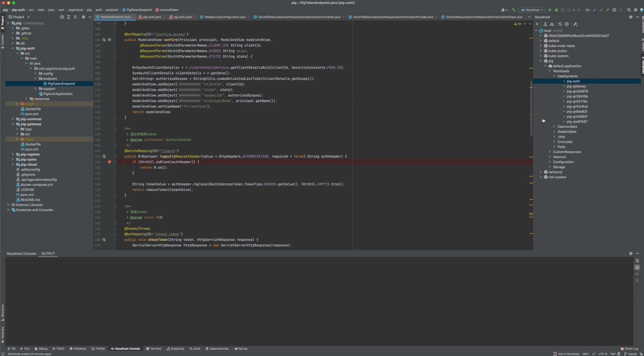The height and width of the screenshot is (356, 644).
Task: Commit changes with the green checkmark icon
Action: click(x=601, y=10)
